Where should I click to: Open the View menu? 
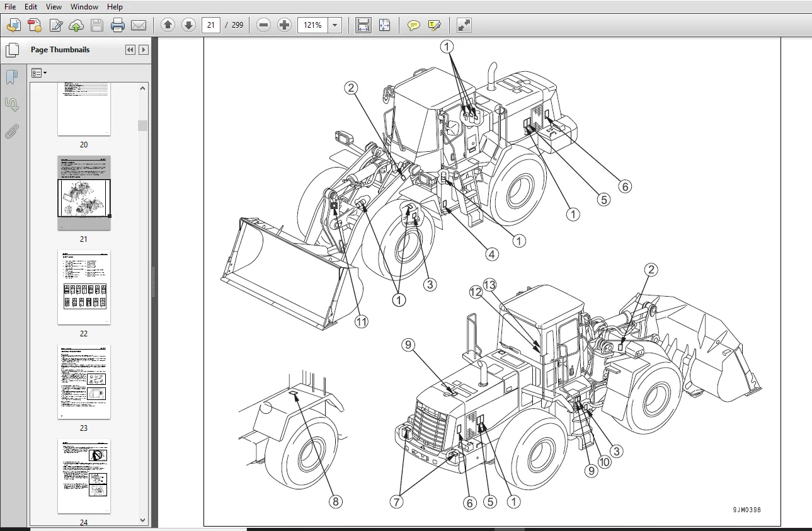coord(54,6)
